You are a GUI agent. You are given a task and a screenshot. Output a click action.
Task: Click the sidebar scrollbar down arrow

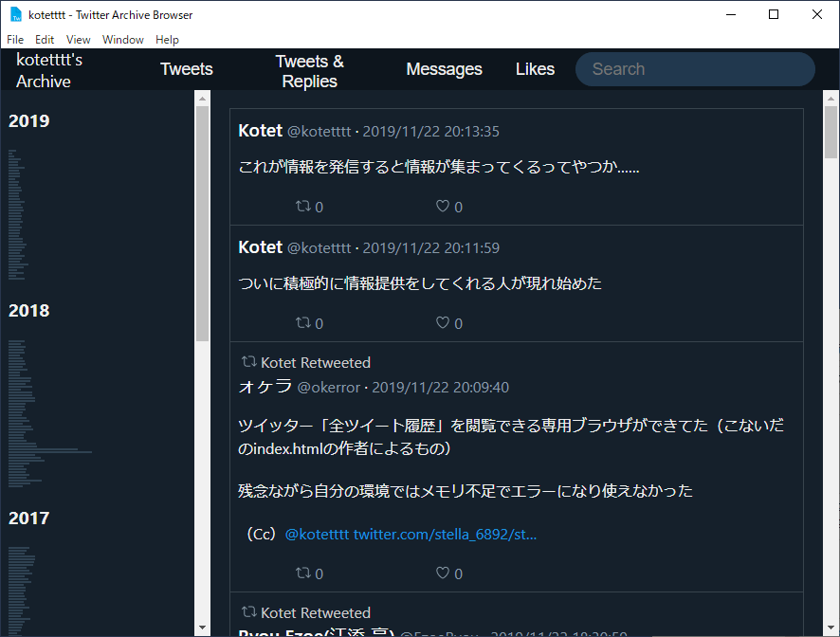click(x=202, y=628)
